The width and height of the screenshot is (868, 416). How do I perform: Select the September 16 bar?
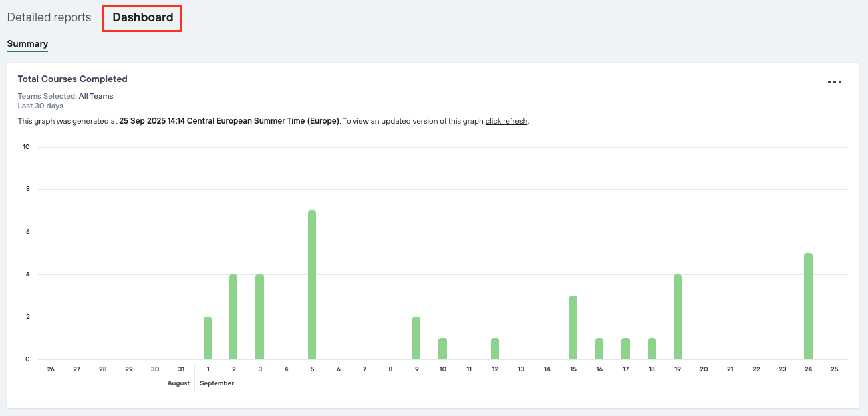[x=599, y=349]
